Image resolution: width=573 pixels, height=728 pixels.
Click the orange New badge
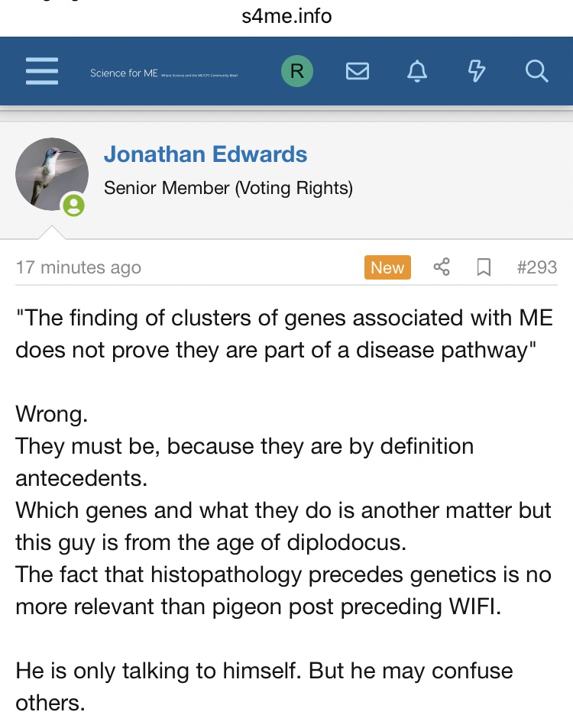(387, 267)
